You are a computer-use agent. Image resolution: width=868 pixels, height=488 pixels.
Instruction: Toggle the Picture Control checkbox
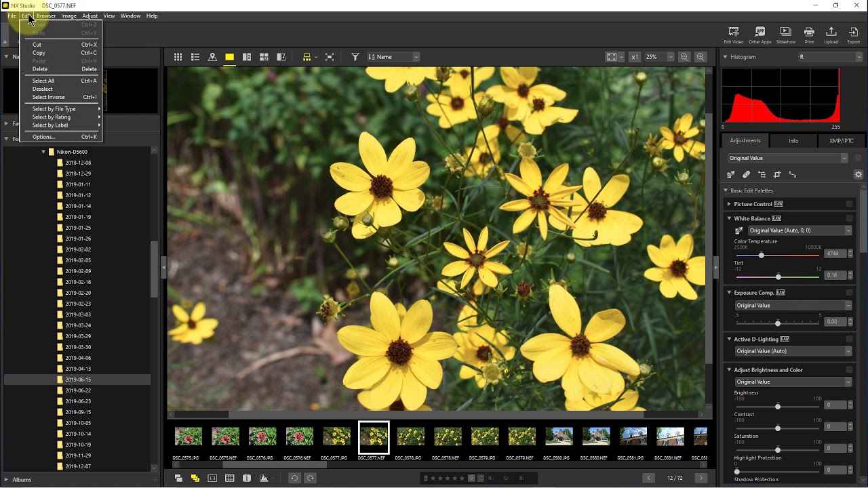849,204
